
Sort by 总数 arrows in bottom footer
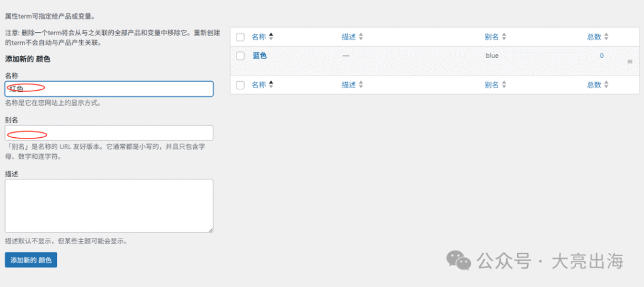(x=606, y=85)
